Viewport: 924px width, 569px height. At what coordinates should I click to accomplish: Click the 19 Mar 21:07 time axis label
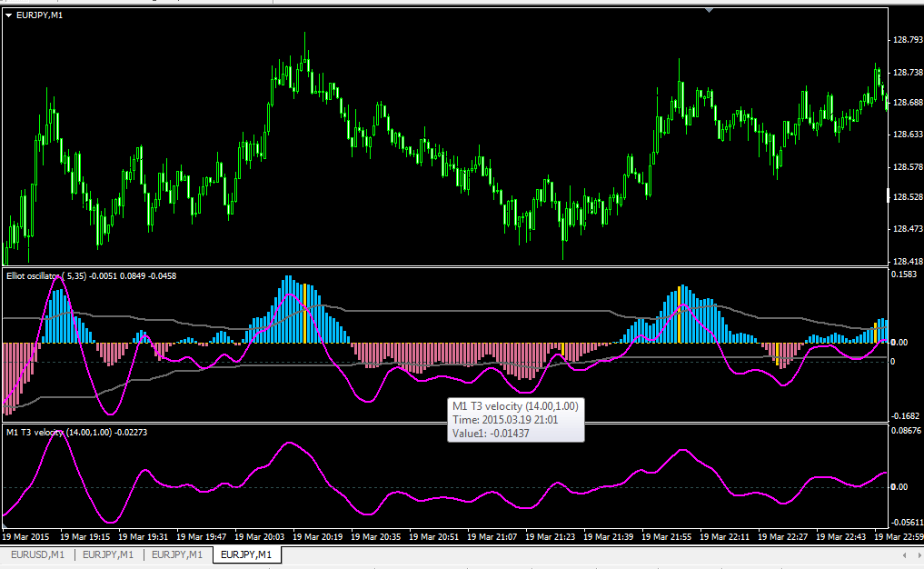coord(492,537)
